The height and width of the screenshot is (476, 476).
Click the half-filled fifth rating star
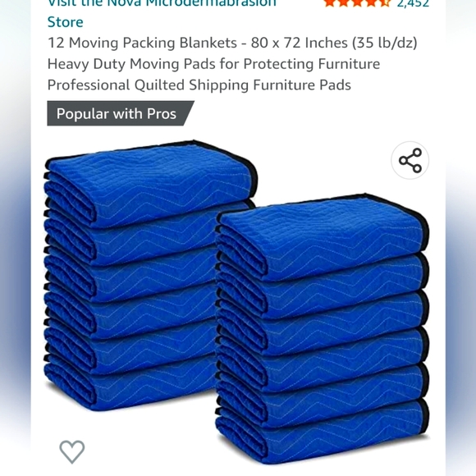385,3
